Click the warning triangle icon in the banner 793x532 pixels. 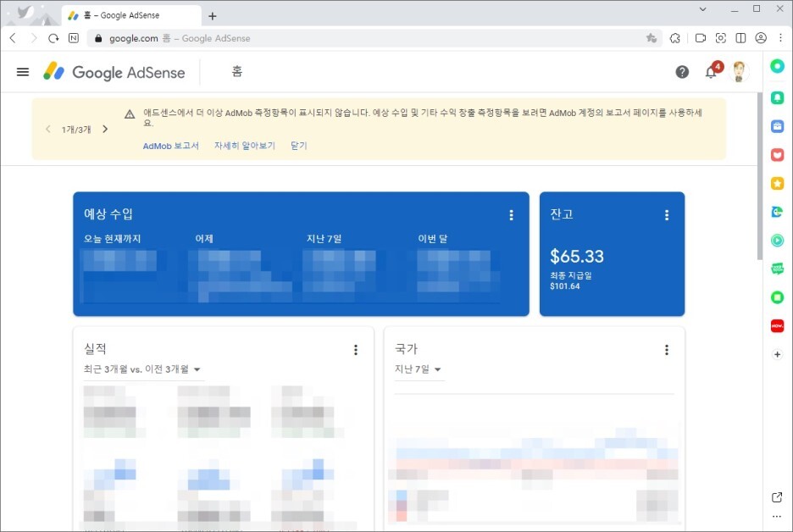(130, 114)
